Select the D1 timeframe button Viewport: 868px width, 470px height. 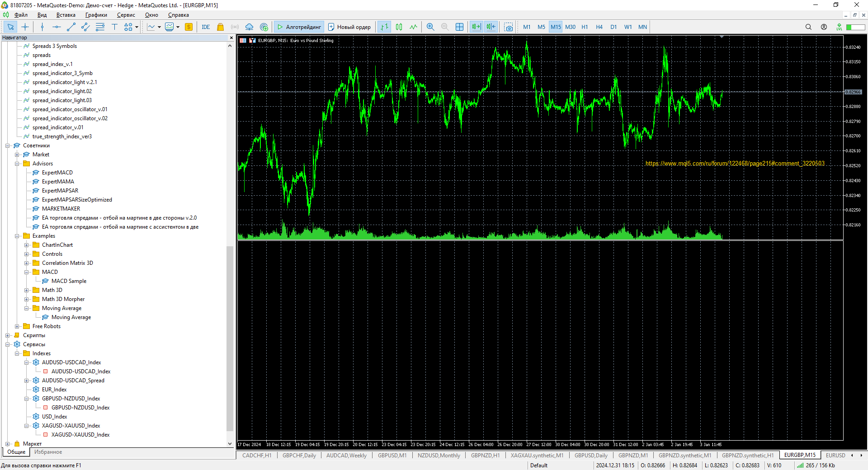pos(613,27)
